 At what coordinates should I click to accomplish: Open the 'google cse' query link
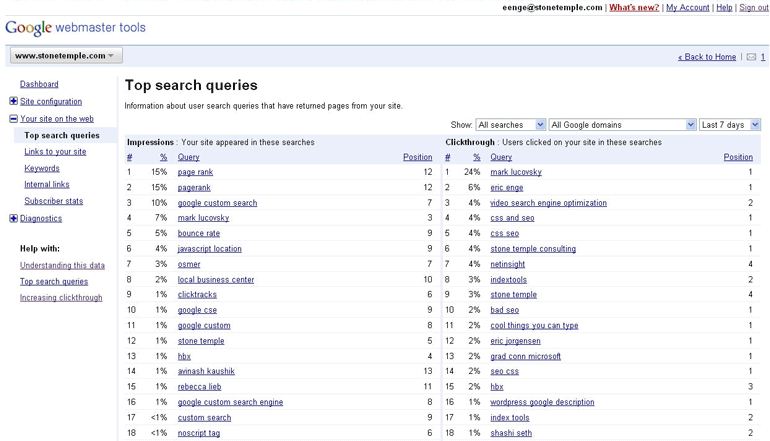pyautogui.click(x=197, y=310)
